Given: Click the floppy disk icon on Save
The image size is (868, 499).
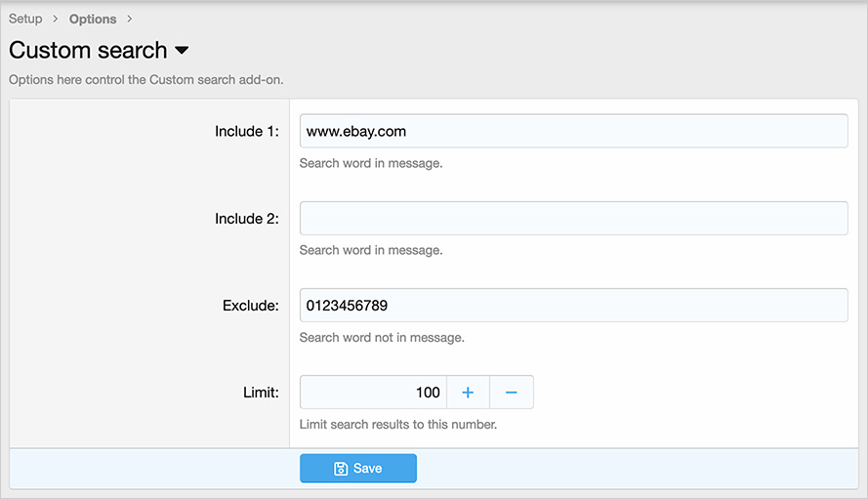Looking at the screenshot, I should 341,469.
